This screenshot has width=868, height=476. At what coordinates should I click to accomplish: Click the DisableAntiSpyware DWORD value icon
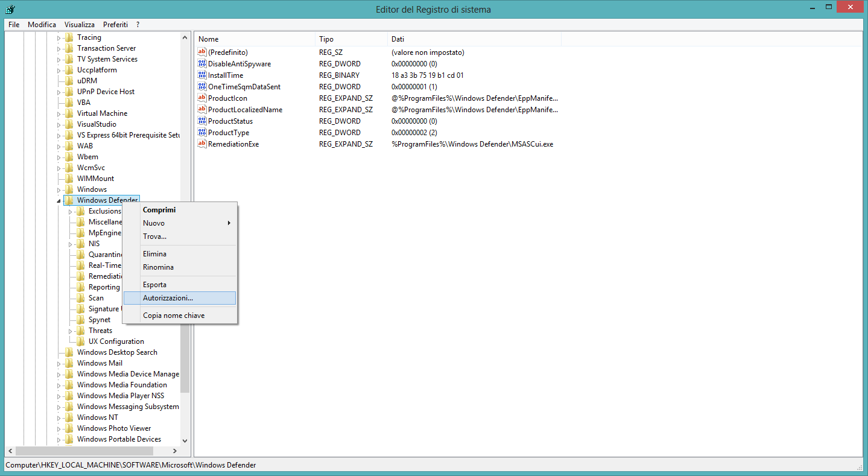click(x=202, y=63)
